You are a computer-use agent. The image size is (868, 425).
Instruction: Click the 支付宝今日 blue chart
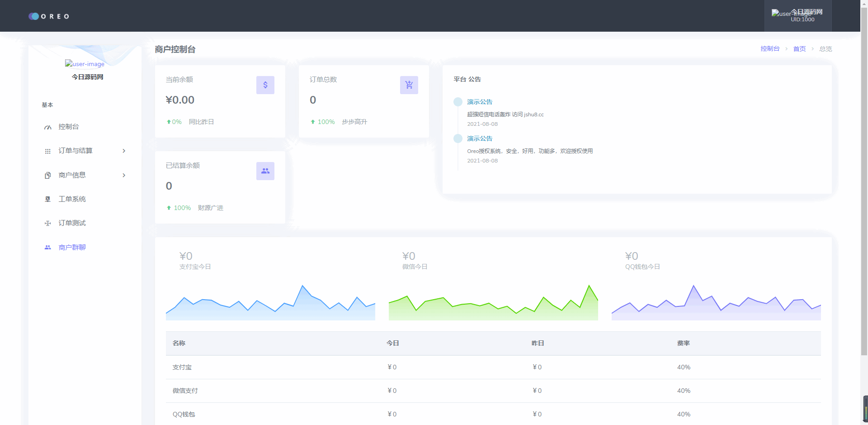(x=270, y=302)
